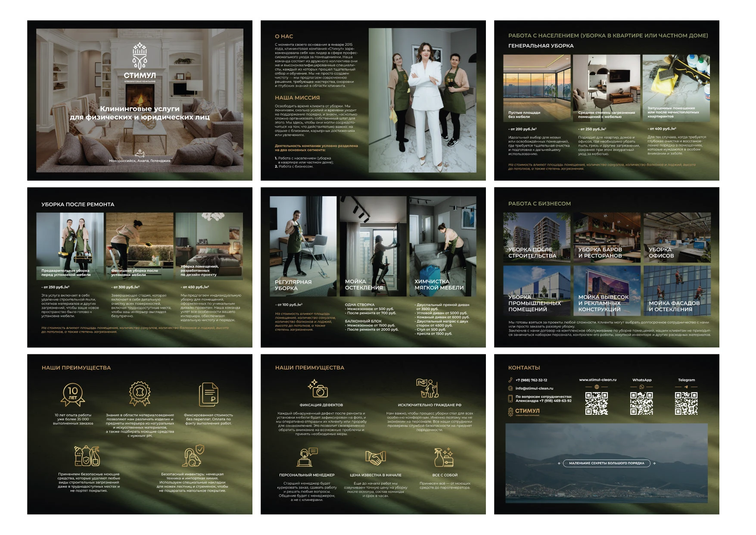Select the cleaning bottles icon

click(x=87, y=456)
